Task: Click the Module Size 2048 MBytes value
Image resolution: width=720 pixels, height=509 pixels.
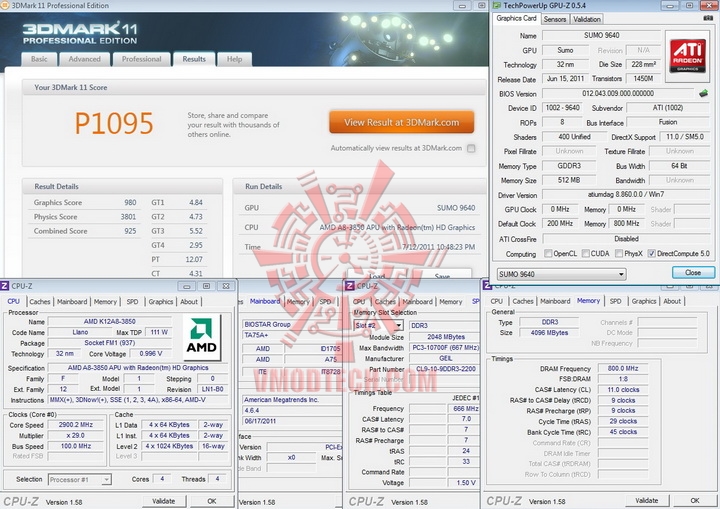Action: [444, 337]
